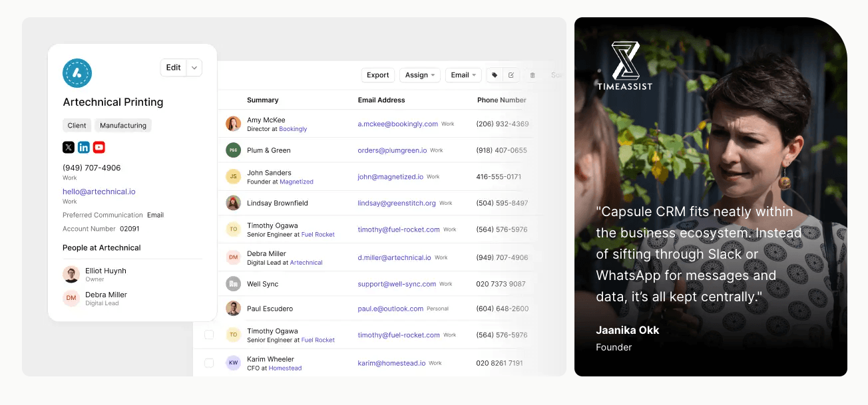868x405 pixels.
Task: Click the Artechnical Printing company logo
Action: (x=77, y=73)
